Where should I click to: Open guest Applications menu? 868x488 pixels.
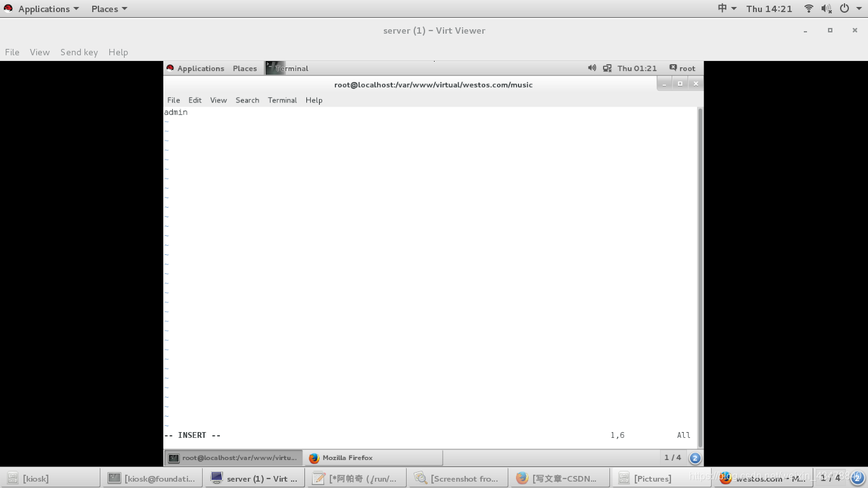click(x=201, y=69)
